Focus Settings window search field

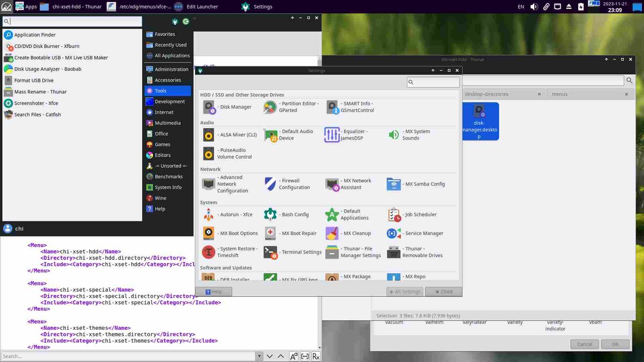[x=433, y=82]
